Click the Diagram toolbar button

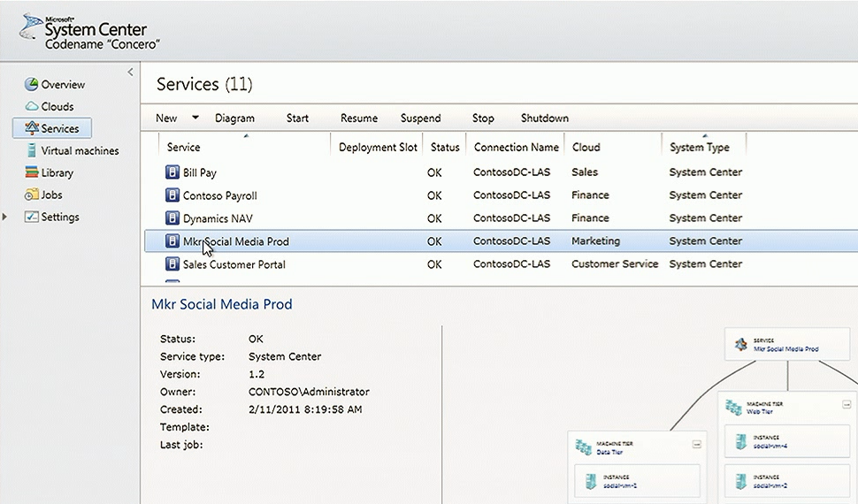(x=234, y=118)
